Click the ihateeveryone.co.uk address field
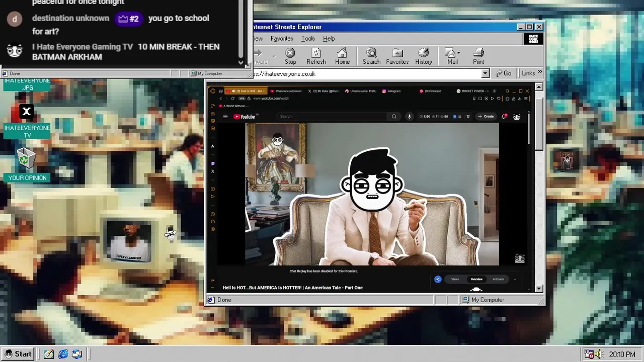644x362 pixels. click(x=367, y=74)
